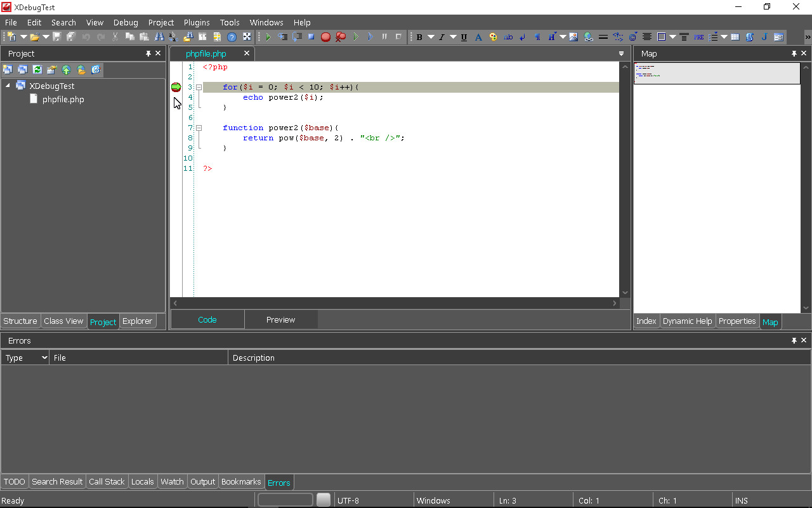Close the phpfile.php editor tab
This screenshot has height=508, width=812.
point(247,53)
